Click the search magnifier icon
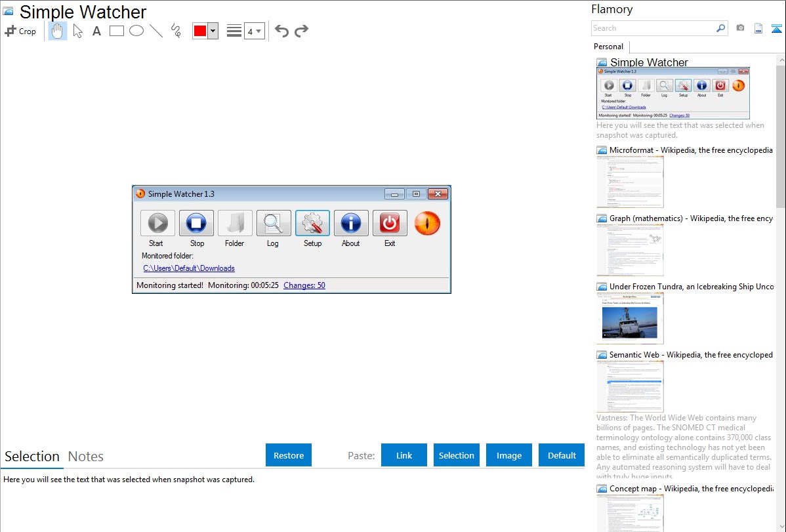 point(720,28)
